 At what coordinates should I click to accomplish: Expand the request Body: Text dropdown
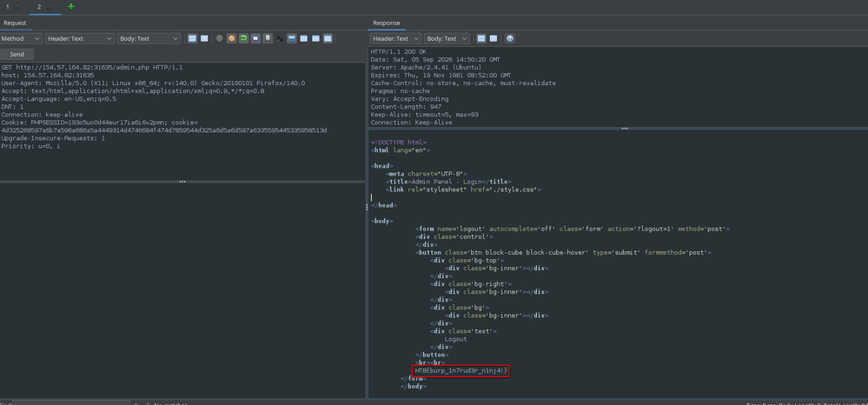[149, 39]
